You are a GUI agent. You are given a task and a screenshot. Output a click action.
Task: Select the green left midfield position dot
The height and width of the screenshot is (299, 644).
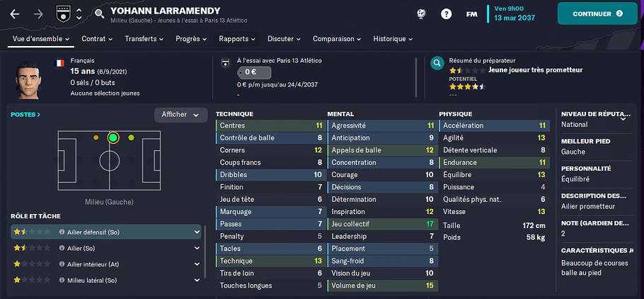pos(113,137)
